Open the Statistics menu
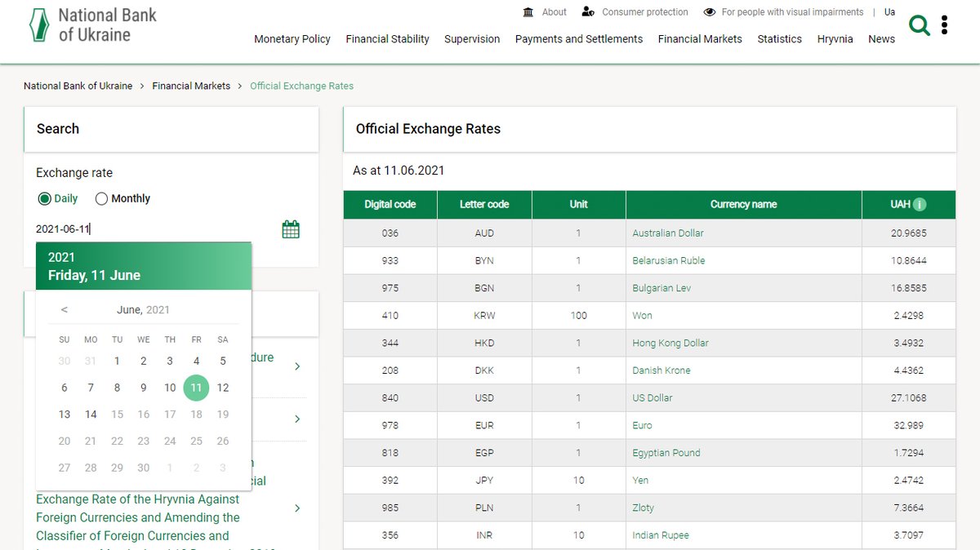The image size is (980, 550). 779,38
